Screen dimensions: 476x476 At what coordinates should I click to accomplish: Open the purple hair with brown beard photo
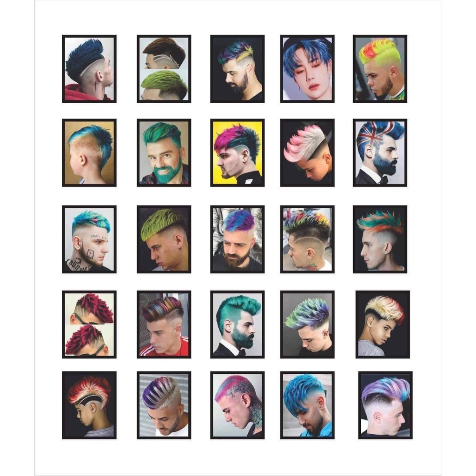point(238,239)
